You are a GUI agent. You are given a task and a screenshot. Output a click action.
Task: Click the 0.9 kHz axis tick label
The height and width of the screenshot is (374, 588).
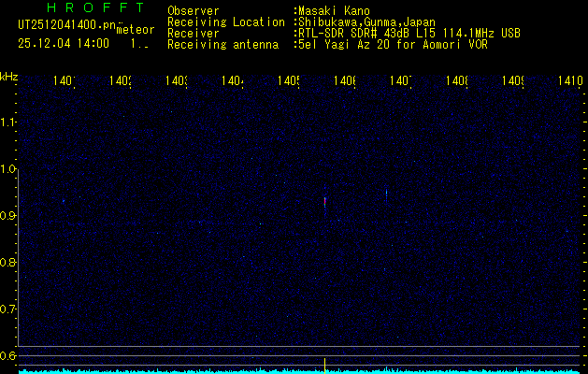pos(7,215)
